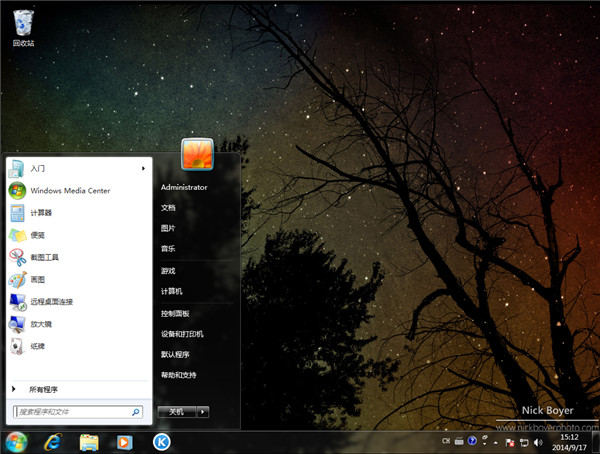Screen dimensions: 600x454
Task: Open Windows Media Center from Start menu
Action: pyautogui.click(x=69, y=190)
